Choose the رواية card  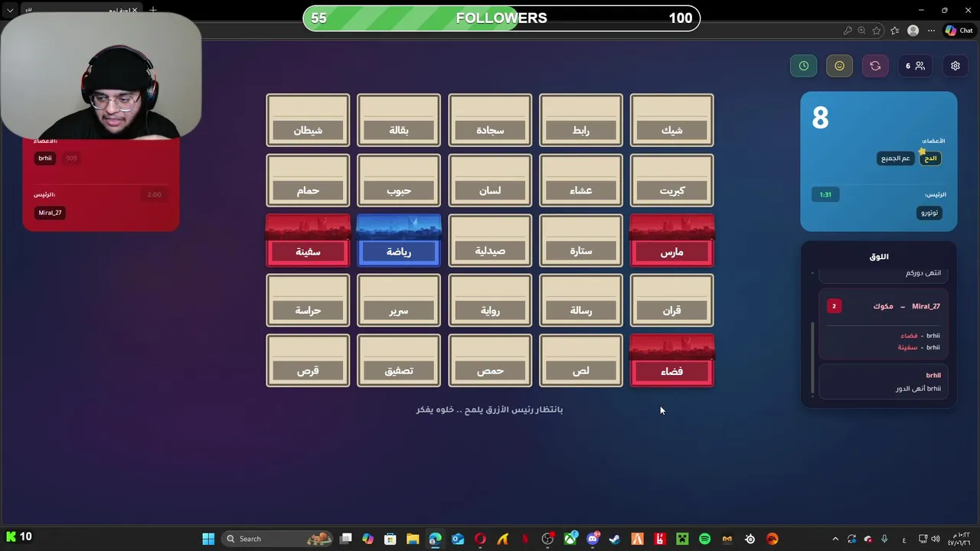[x=490, y=301]
